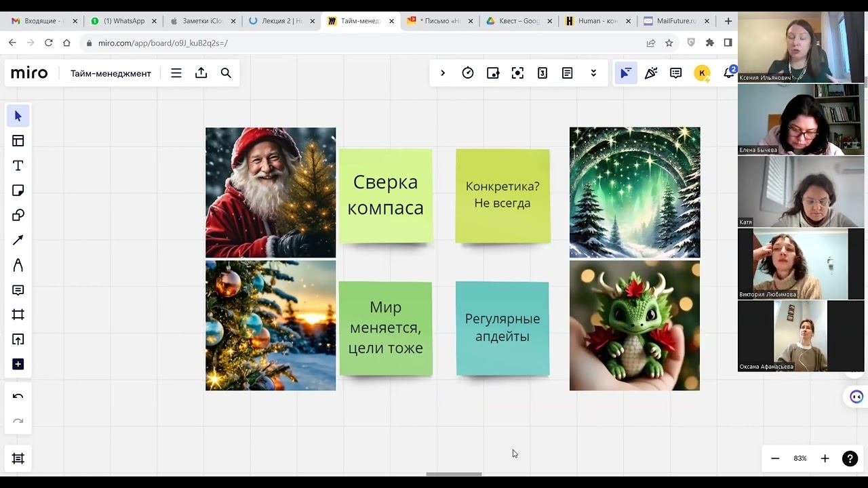Select the Конкретика? Не всегда sticky note
Screen dimensions: 868x488
point(502,195)
